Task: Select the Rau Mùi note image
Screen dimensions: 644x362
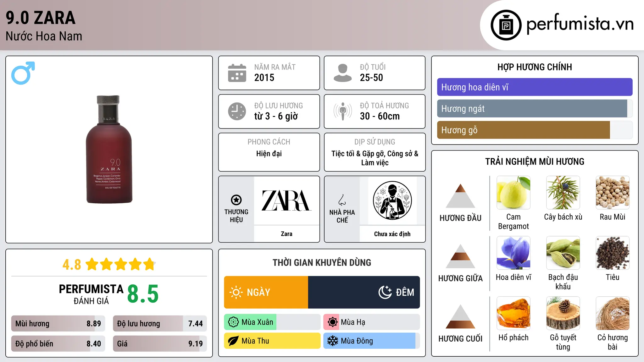Action: (x=613, y=193)
